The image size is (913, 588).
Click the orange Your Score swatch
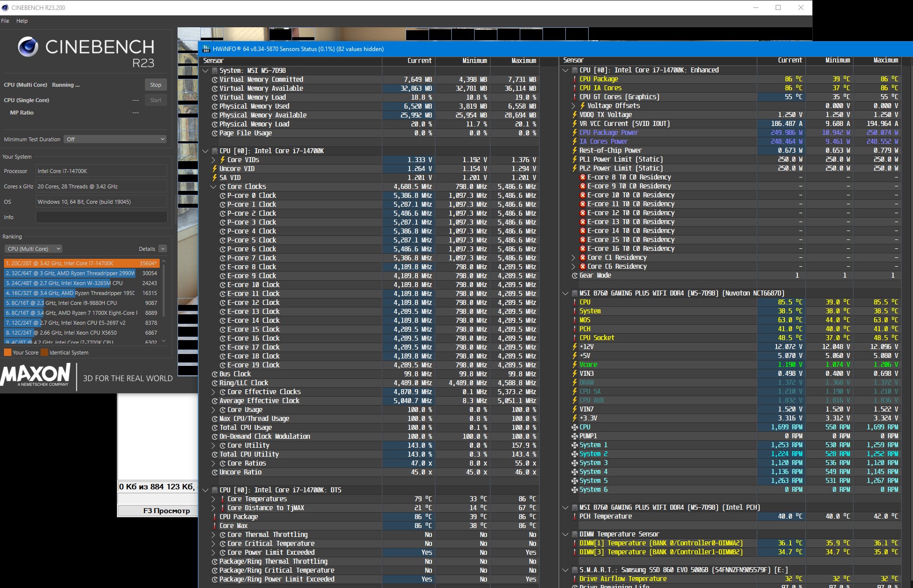(7, 353)
